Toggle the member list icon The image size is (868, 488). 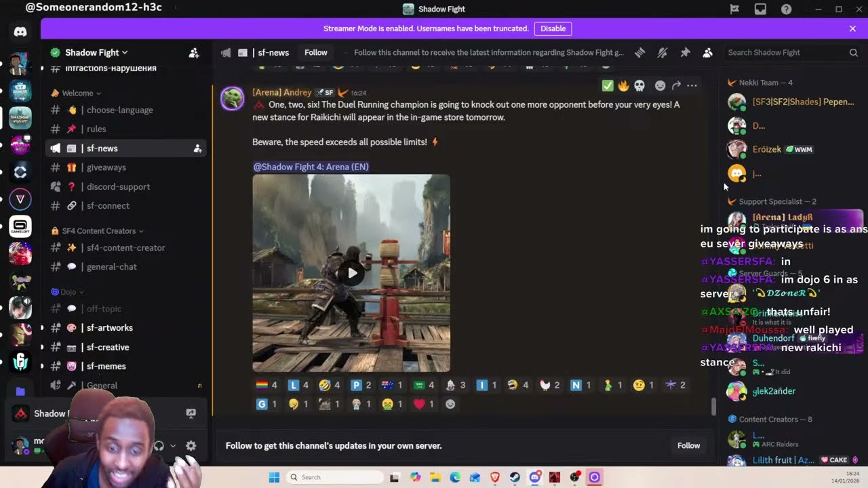(707, 52)
